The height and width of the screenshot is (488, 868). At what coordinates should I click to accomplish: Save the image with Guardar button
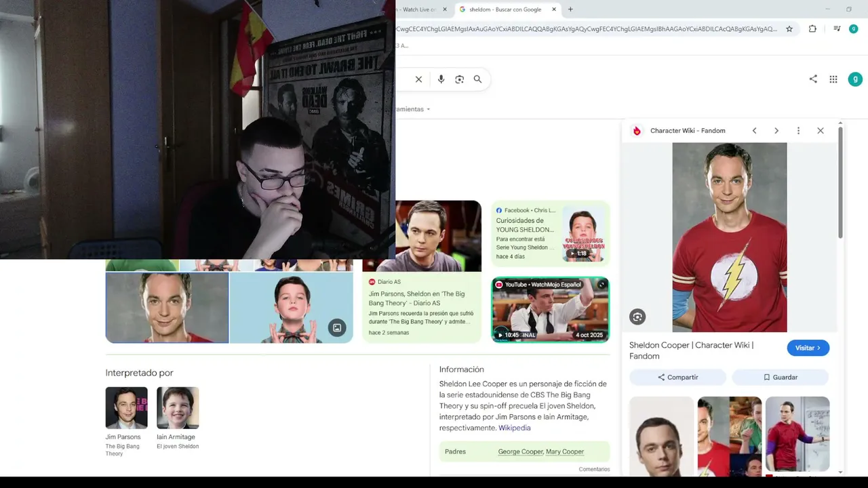pos(781,378)
